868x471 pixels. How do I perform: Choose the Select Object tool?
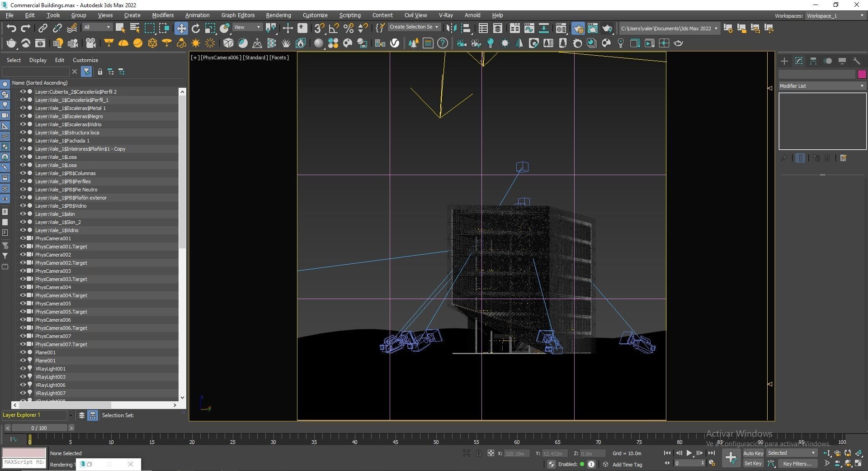click(x=120, y=29)
